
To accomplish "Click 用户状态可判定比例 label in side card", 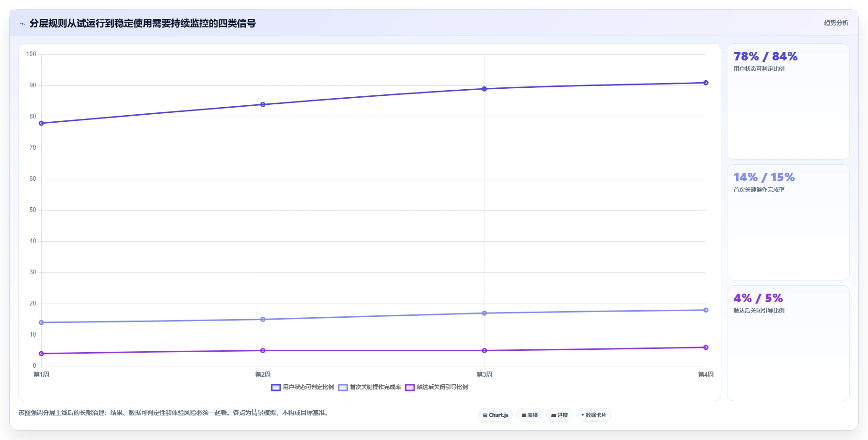I will pyautogui.click(x=759, y=69).
